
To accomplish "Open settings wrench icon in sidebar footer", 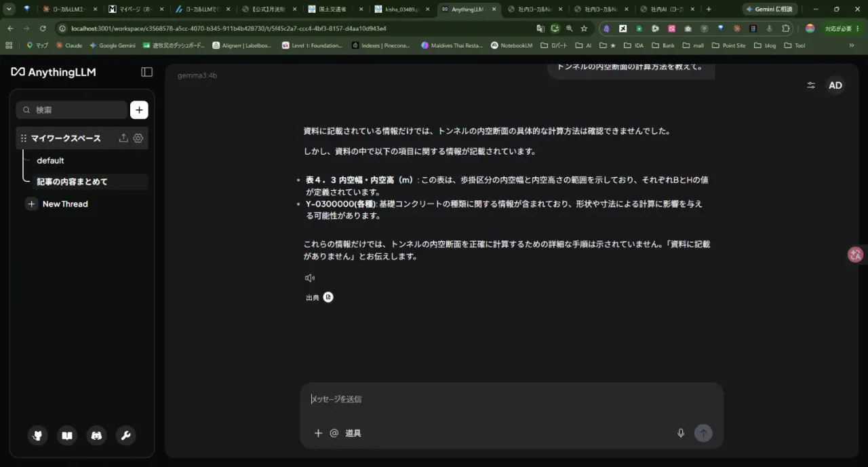I will click(125, 436).
